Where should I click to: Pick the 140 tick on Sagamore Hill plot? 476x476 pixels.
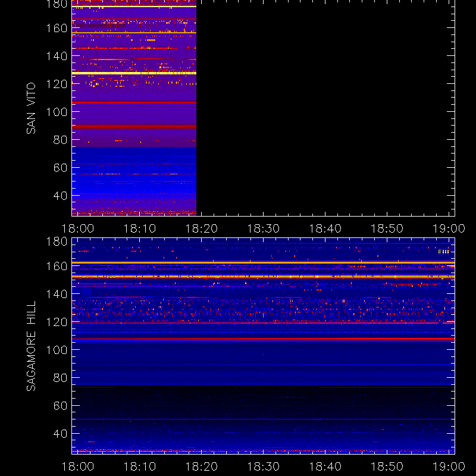(57, 294)
